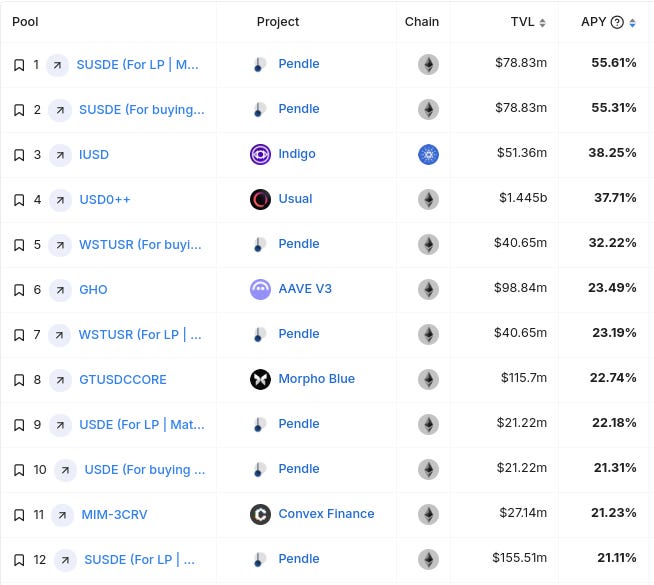Select the 21.23% APY value
This screenshot has width=654, height=585.
[614, 513]
